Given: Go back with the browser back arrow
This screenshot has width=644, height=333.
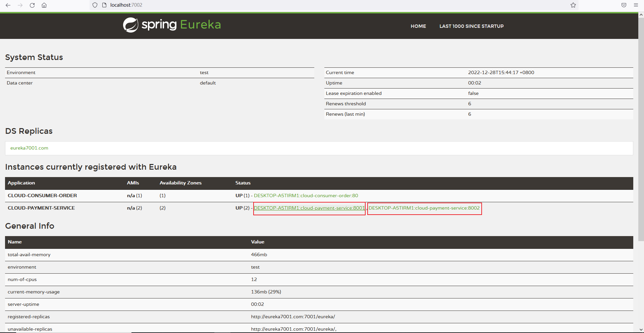Looking at the screenshot, I should pos(8,5).
